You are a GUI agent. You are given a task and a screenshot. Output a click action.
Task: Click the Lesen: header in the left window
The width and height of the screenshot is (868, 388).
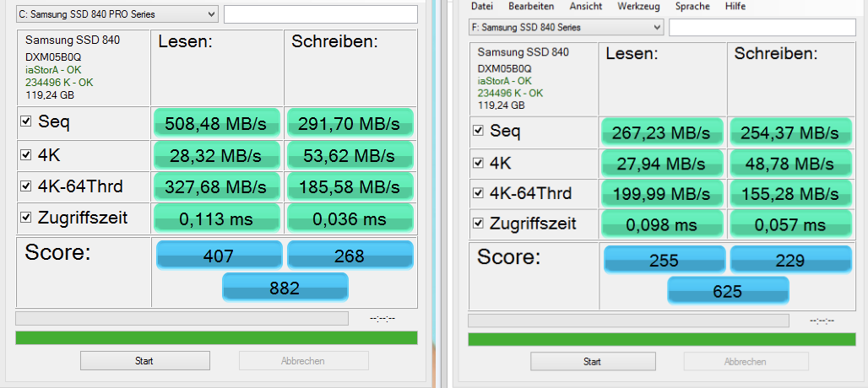tap(186, 42)
